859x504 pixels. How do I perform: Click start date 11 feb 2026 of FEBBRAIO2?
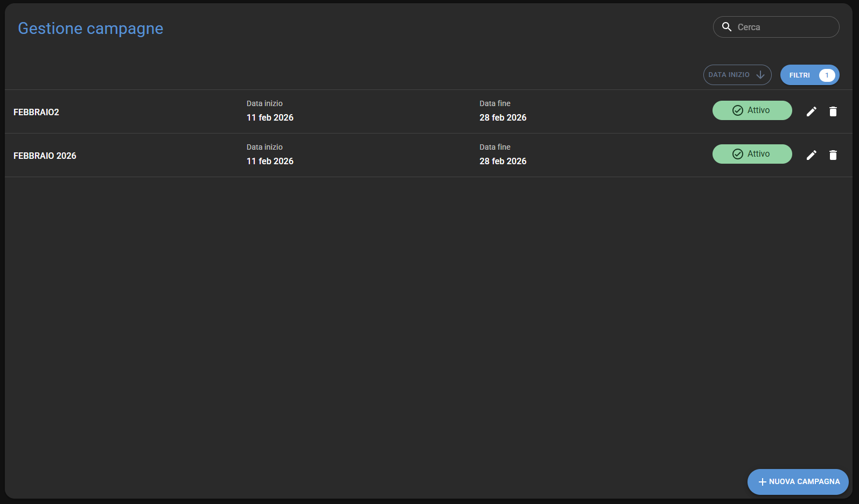pyautogui.click(x=270, y=117)
